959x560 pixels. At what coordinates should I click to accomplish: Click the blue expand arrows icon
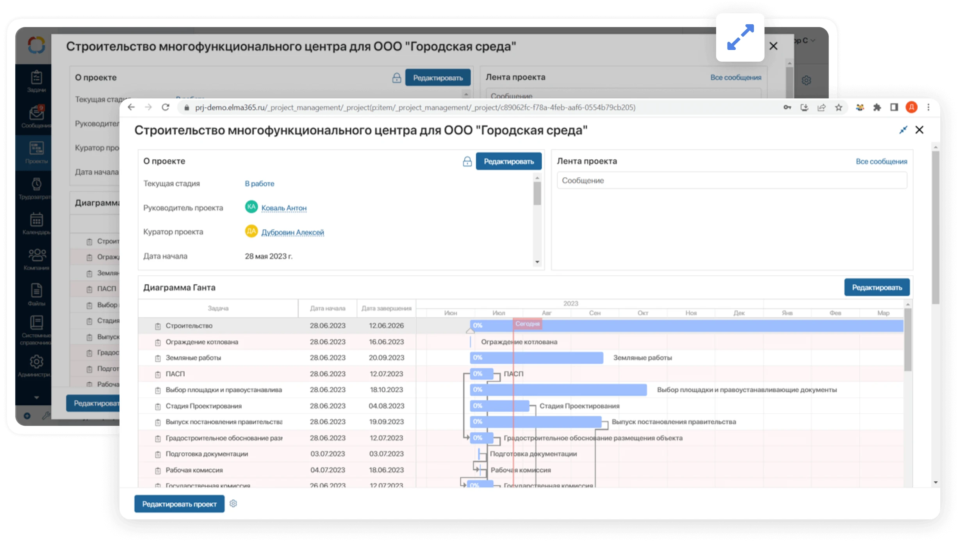click(x=740, y=37)
